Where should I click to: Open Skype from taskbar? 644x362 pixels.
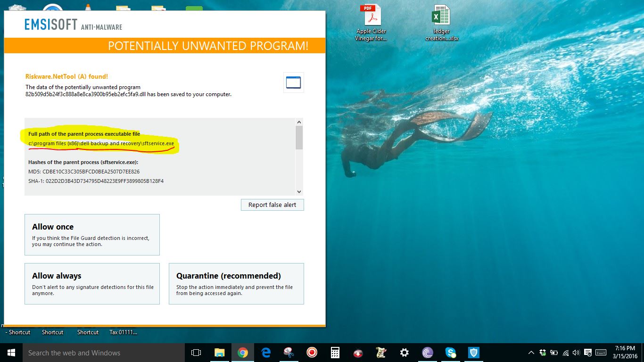click(x=451, y=353)
